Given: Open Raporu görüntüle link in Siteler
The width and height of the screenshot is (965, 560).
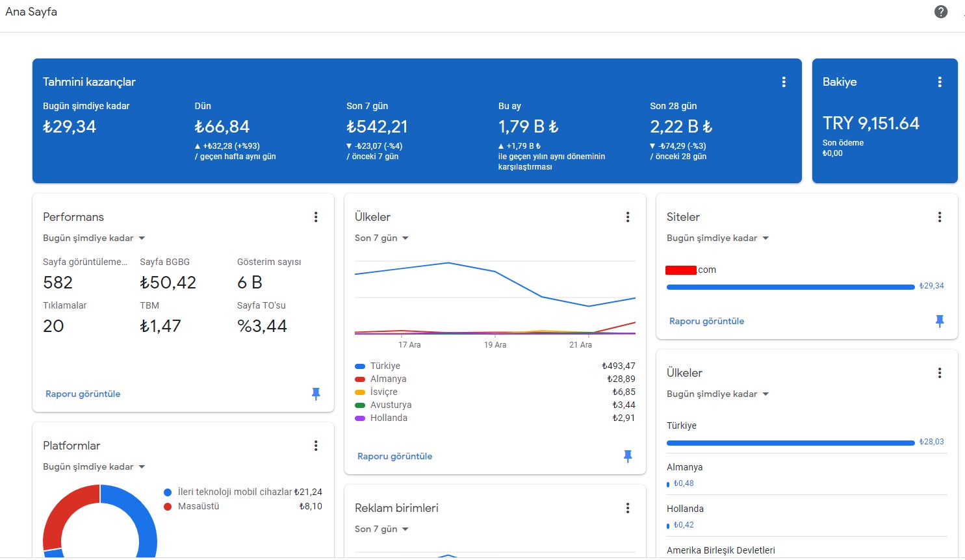Looking at the screenshot, I should point(707,321).
